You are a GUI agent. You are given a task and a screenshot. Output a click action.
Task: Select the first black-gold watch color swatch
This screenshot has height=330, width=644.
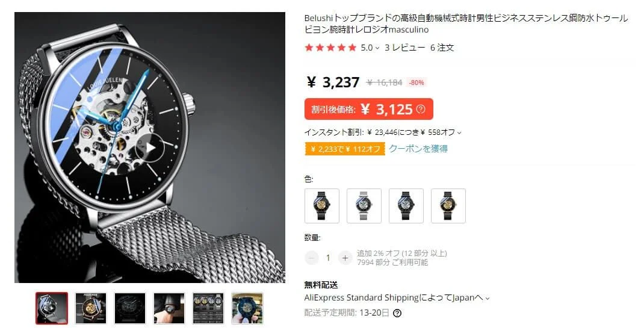(x=322, y=206)
